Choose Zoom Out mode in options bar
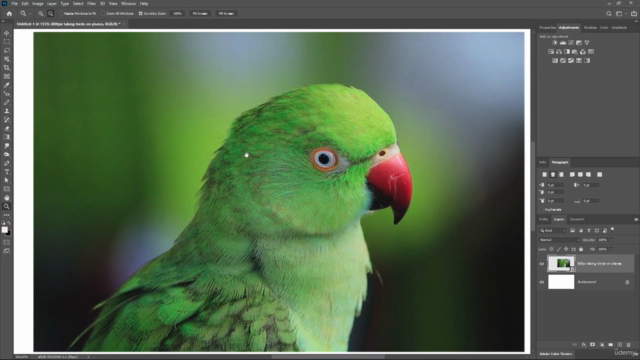The height and width of the screenshot is (360, 640). 51,13
